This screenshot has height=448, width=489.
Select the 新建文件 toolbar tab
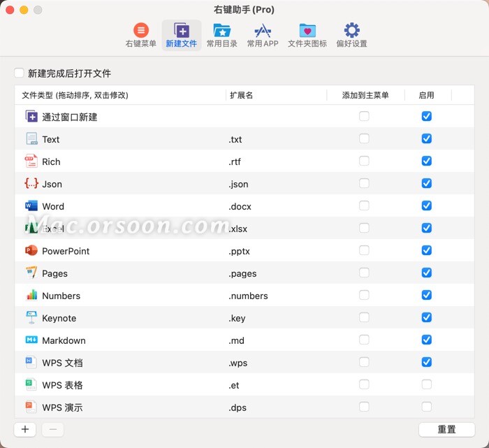(182, 35)
